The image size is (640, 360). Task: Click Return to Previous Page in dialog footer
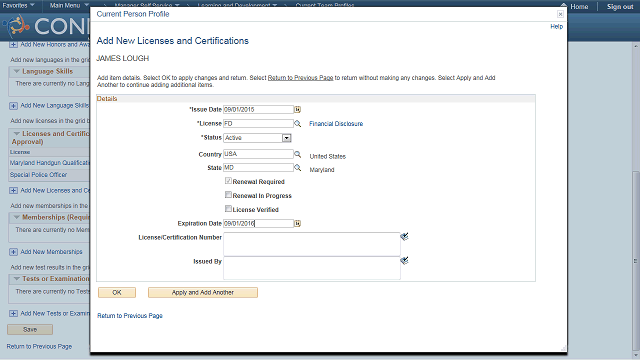130,316
